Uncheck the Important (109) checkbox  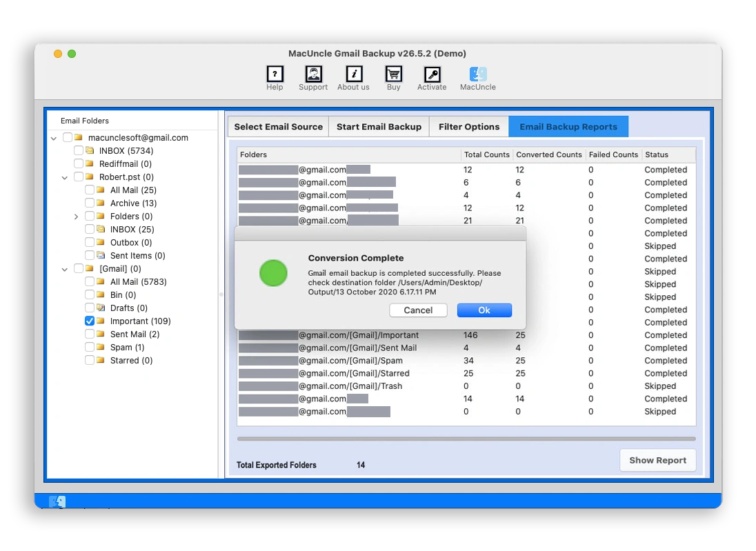click(90, 321)
